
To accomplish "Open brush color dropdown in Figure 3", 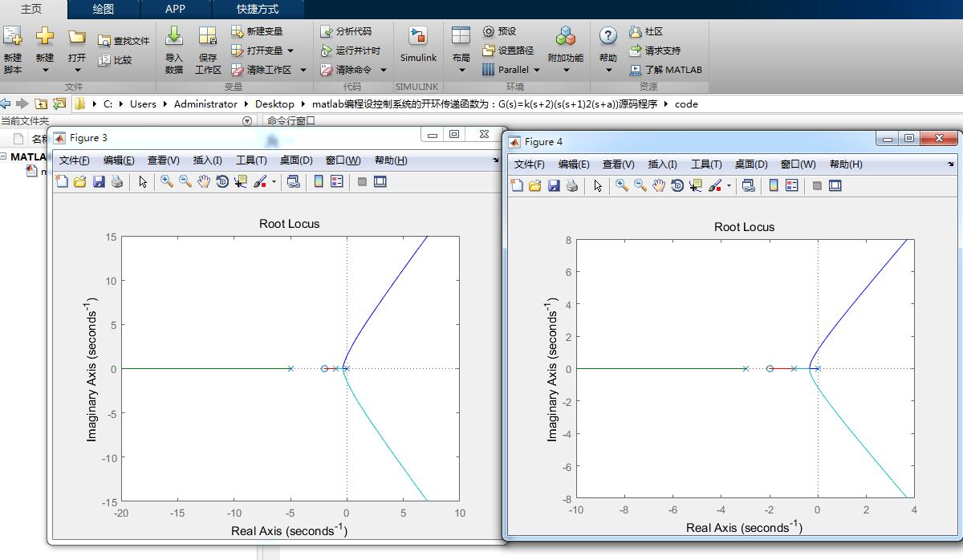I will click(x=274, y=182).
